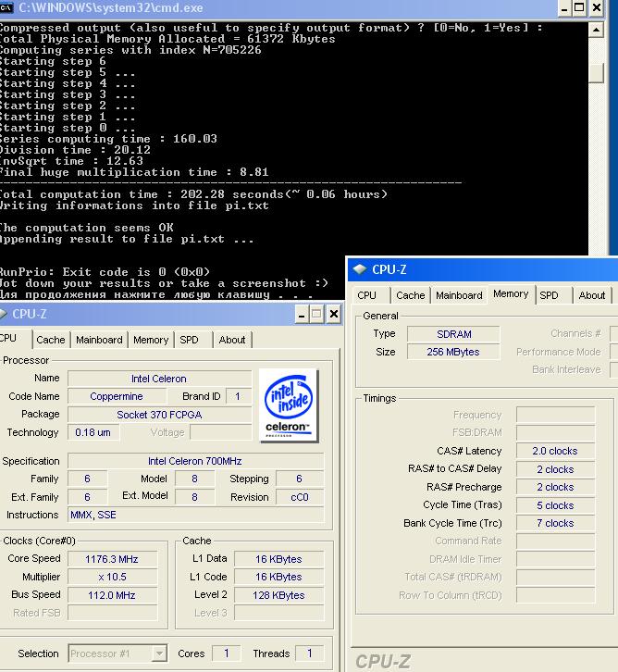
Task: Click the cmd scrollbar up arrow
Action: [x=596, y=30]
